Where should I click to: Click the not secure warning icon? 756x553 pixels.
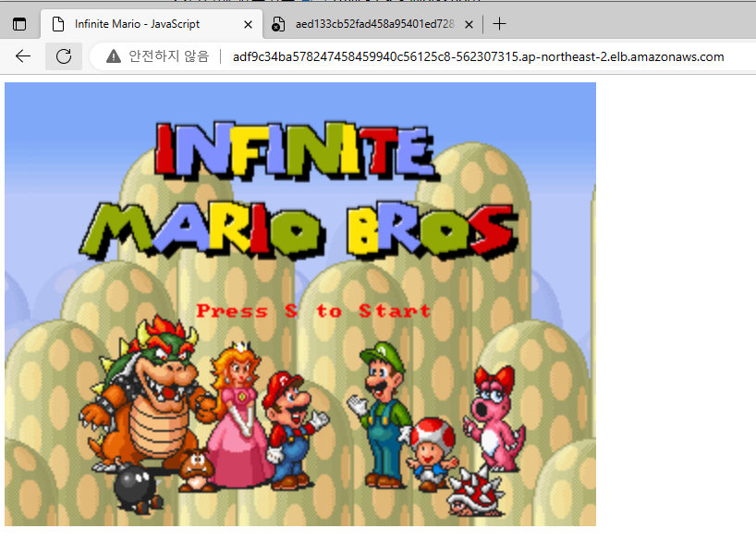point(114,56)
